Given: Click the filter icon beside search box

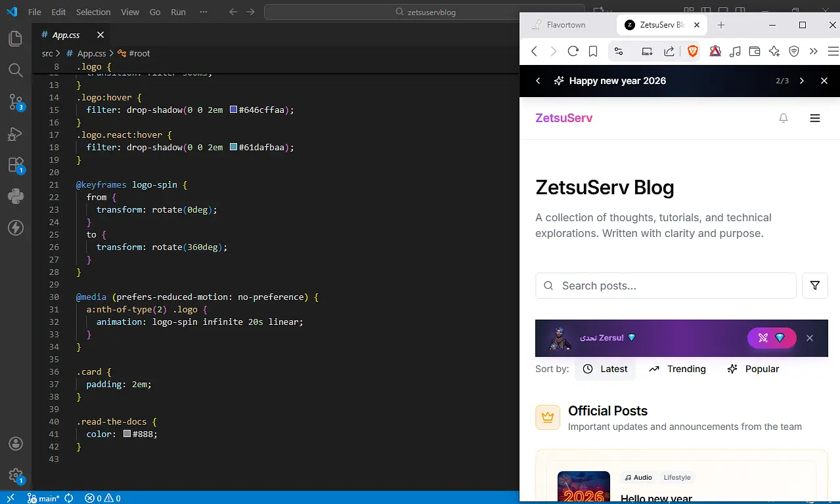Looking at the screenshot, I should (814, 285).
